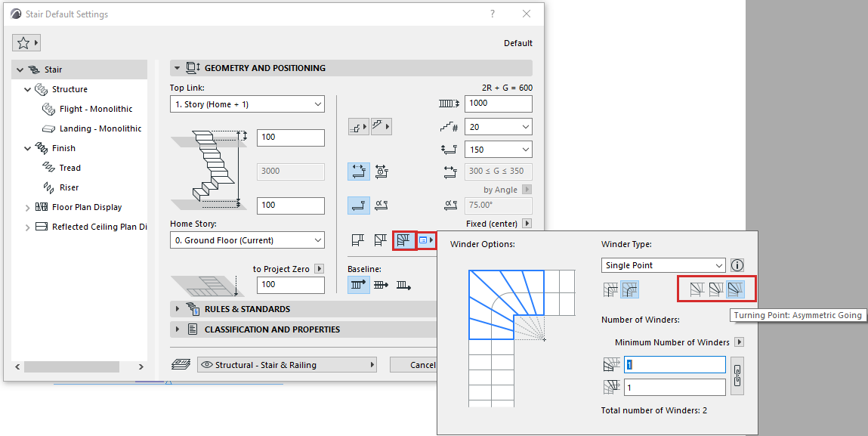Open the Structural - Stair & Railing layer dropdown
The height and width of the screenshot is (436, 868).
(x=287, y=364)
